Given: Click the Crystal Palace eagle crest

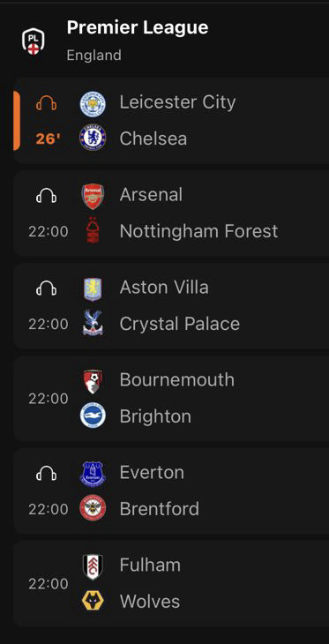Looking at the screenshot, I should [93, 323].
